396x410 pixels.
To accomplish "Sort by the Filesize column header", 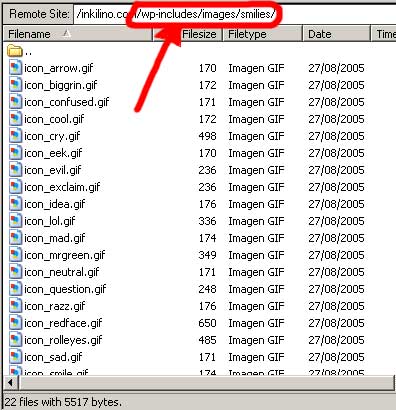I will click(x=188, y=34).
